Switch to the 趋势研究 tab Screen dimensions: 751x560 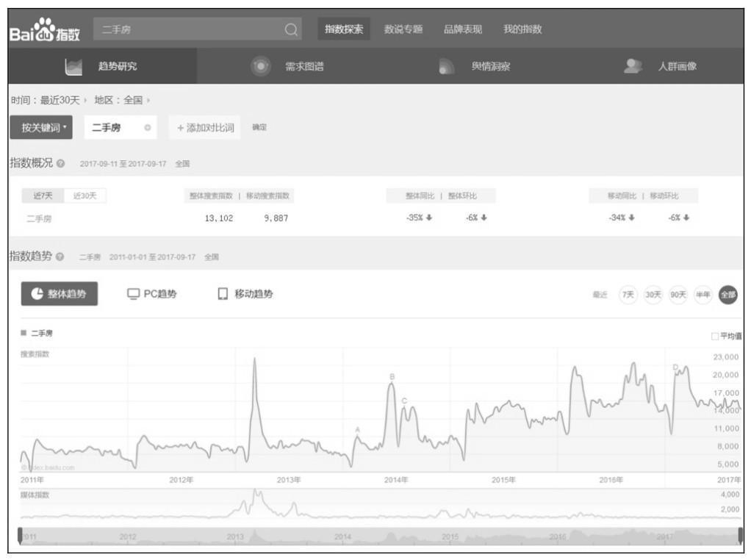[x=102, y=66]
